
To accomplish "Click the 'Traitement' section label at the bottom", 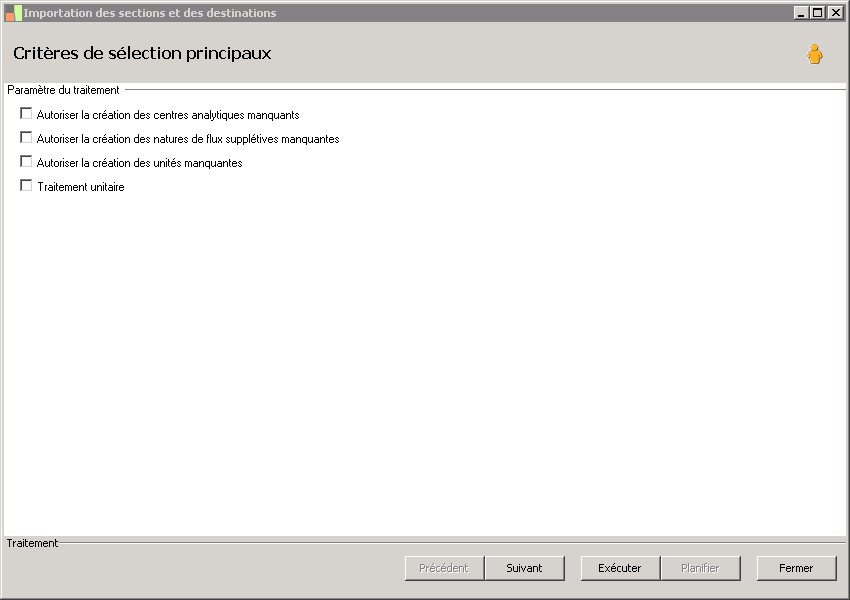I will click(32, 543).
